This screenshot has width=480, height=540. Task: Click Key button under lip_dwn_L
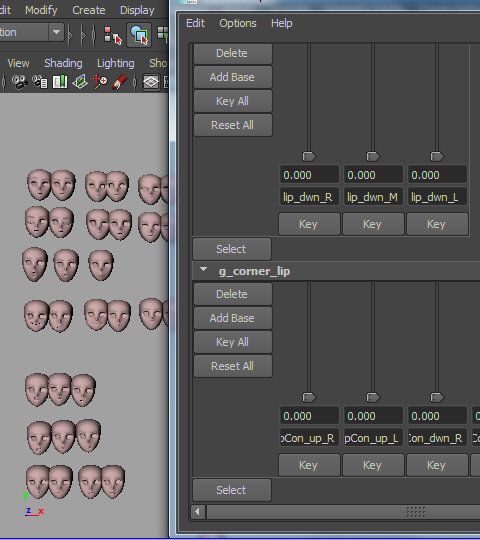click(437, 224)
